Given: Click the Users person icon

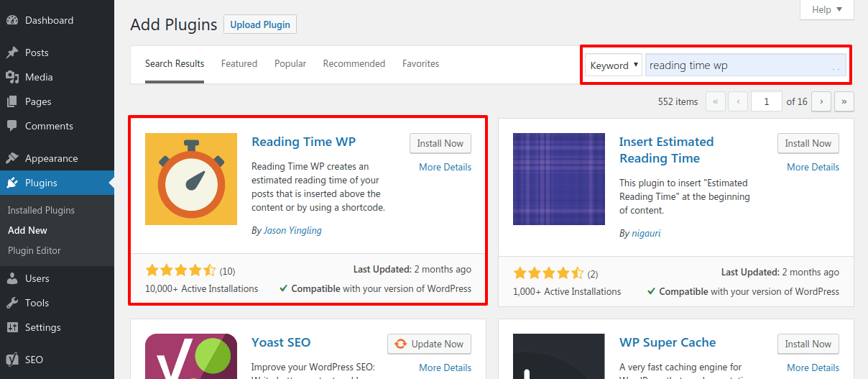Looking at the screenshot, I should tap(12, 278).
